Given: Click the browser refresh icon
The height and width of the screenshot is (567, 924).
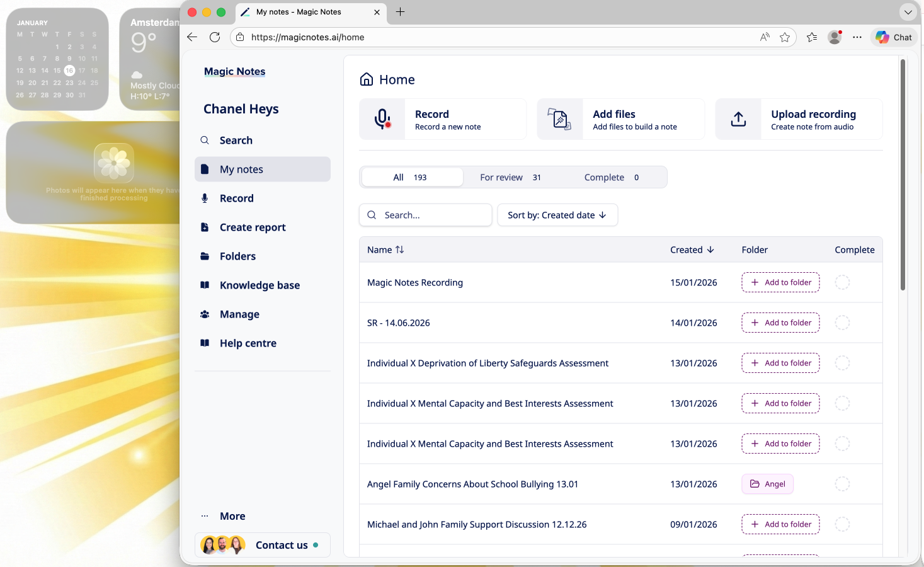Looking at the screenshot, I should (215, 37).
